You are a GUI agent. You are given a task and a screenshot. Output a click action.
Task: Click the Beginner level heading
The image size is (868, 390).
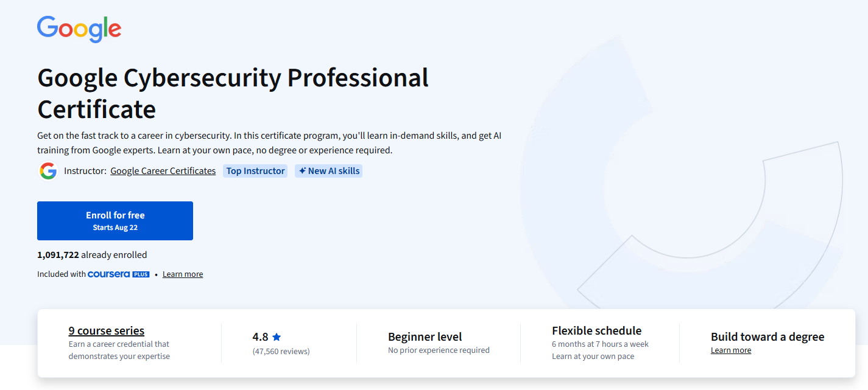pos(425,336)
